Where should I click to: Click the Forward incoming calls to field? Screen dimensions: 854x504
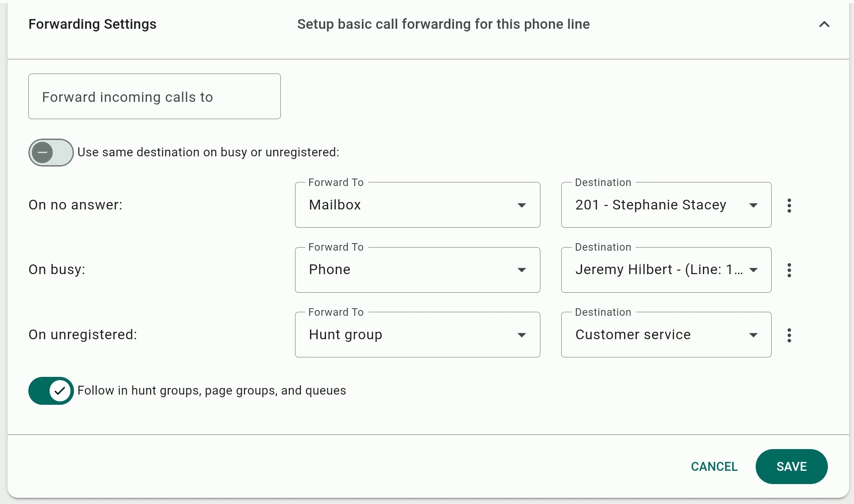coord(154,97)
